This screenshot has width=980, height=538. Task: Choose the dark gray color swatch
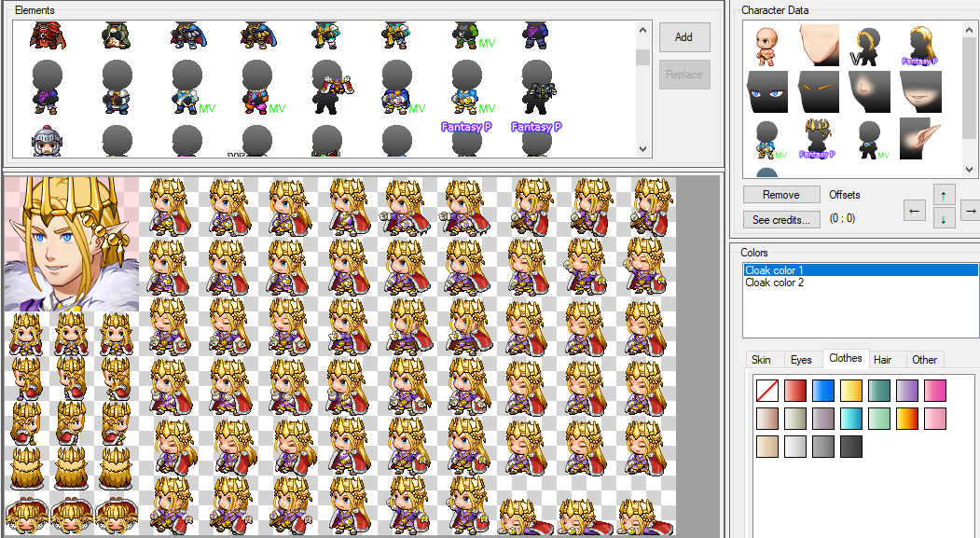(851, 447)
